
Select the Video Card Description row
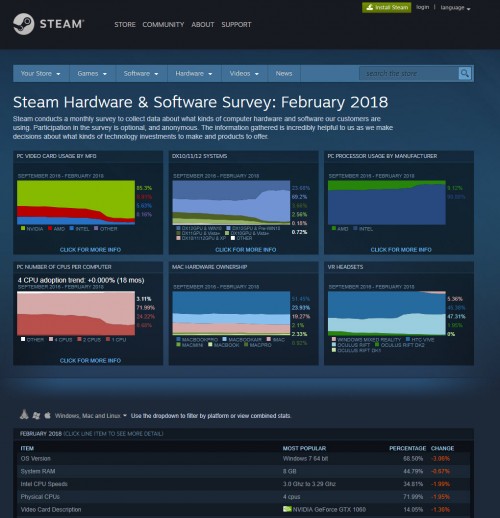(243, 509)
